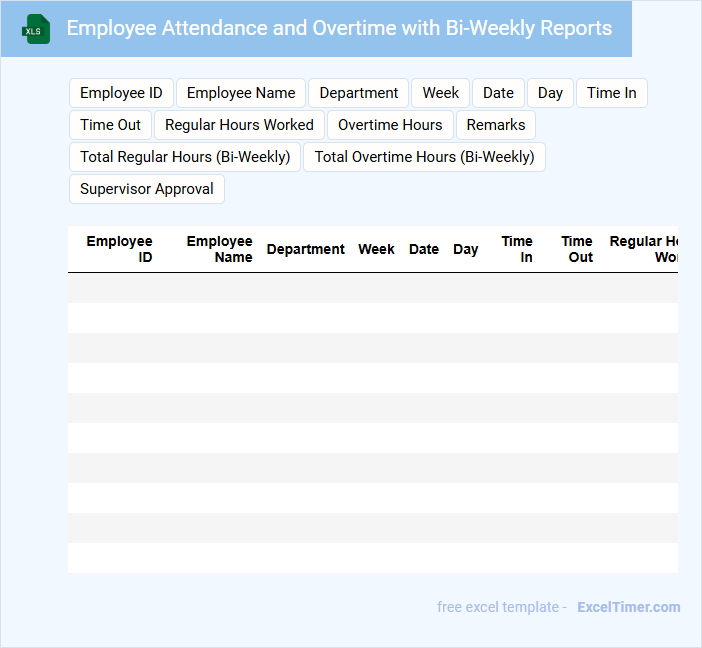This screenshot has width=702, height=648.
Task: Select Total Regular Hours (Bi-Weekly) tag
Action: pos(185,157)
